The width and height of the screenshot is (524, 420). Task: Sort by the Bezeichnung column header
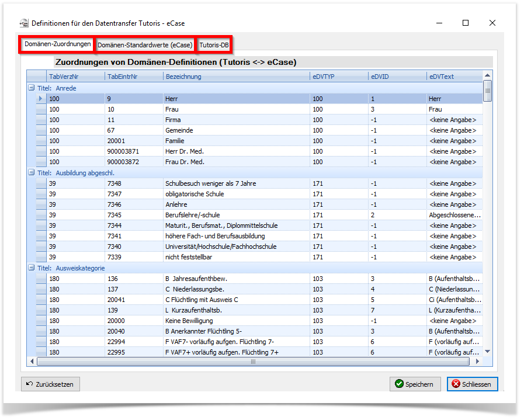236,77
